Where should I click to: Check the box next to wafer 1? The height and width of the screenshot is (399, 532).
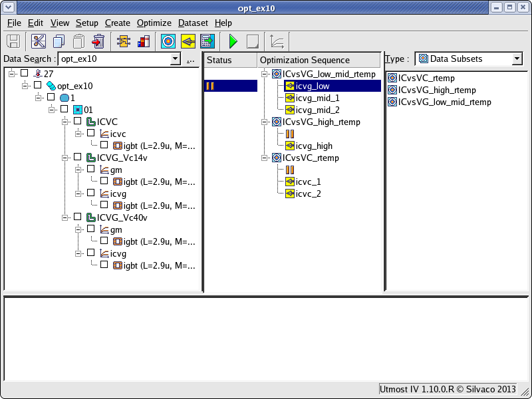point(51,97)
